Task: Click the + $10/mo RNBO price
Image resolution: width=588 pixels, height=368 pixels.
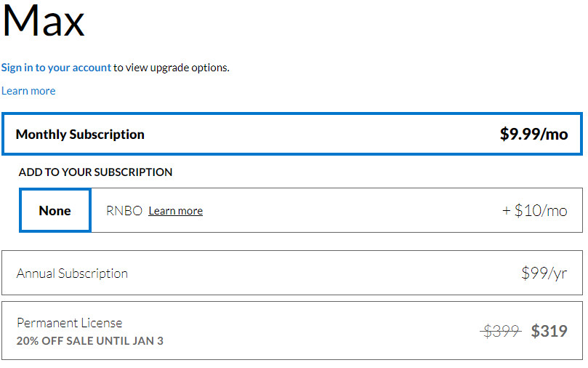Action: tap(534, 211)
